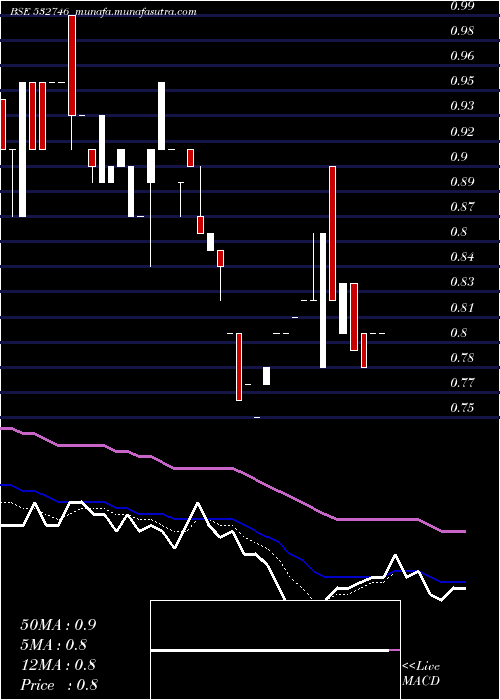The image size is (500, 700).
Task: Click the 0.9 price axis label
Action: (x=458, y=156)
